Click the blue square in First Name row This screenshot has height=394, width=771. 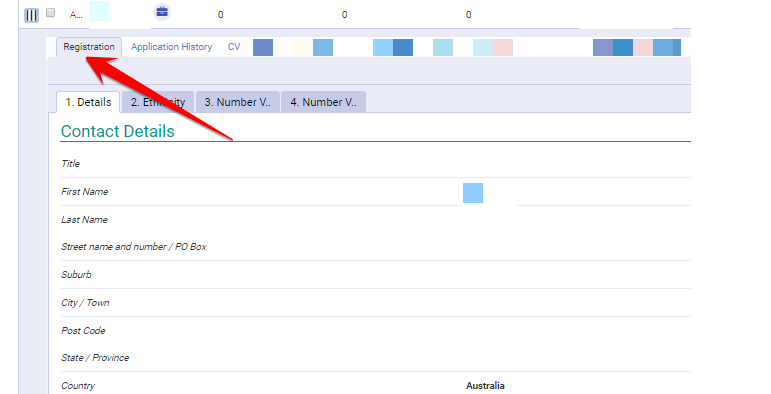(x=473, y=193)
